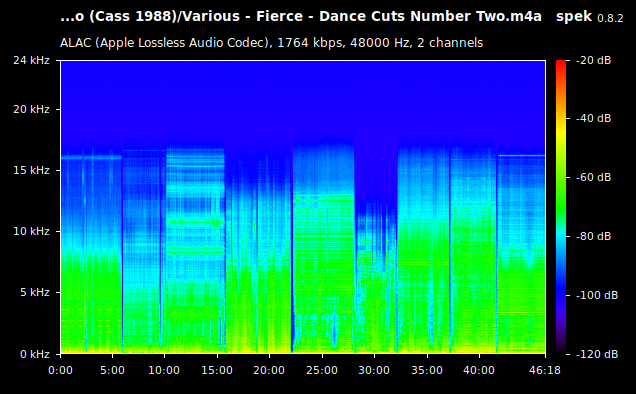Click inside the spectrogram plot area
The width and height of the screenshot is (636, 394).
[303, 207]
